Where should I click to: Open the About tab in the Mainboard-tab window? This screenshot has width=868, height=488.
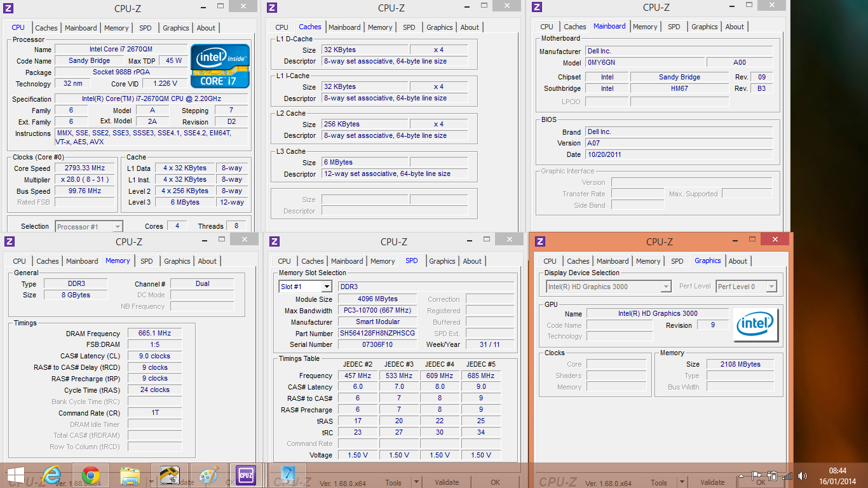[735, 27]
